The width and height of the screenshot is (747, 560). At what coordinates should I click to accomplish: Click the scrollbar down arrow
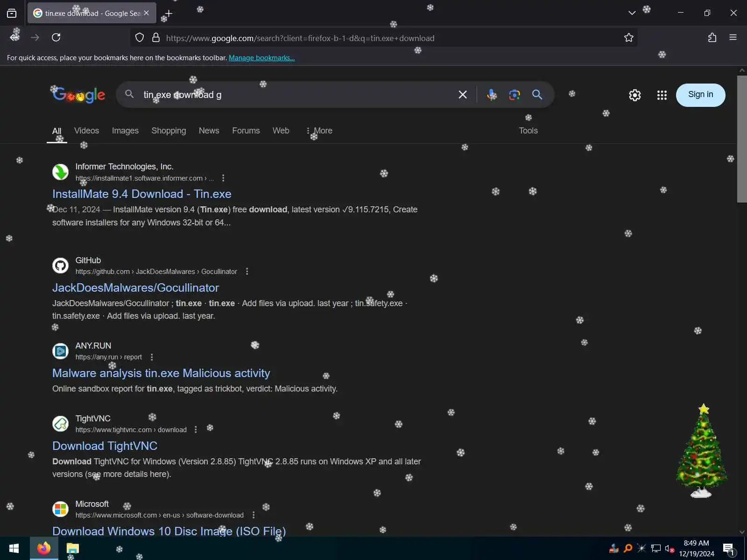coord(742,532)
